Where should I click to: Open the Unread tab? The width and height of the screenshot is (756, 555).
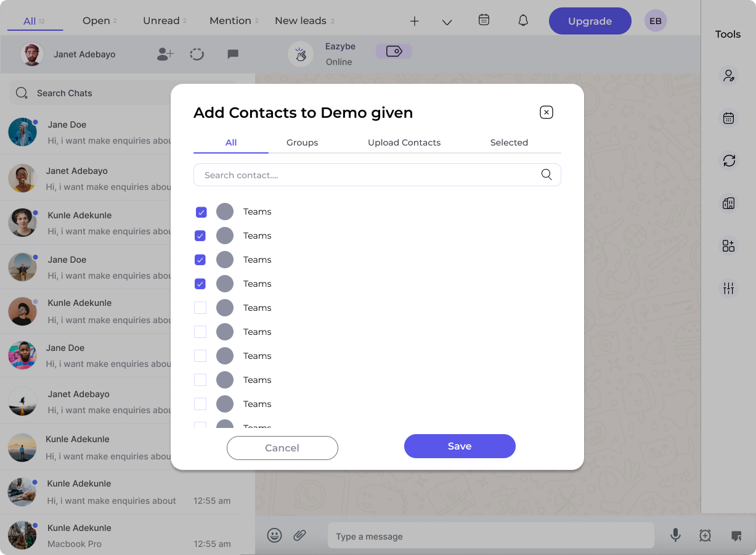tap(160, 20)
